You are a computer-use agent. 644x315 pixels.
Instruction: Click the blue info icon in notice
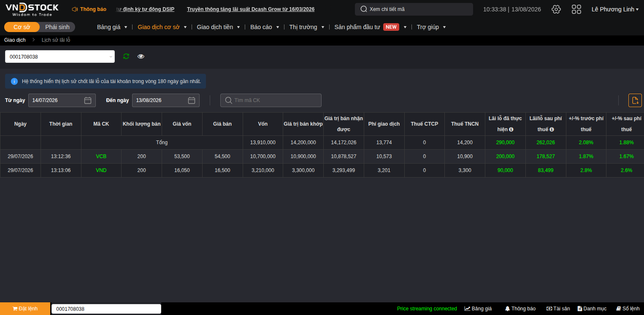tap(14, 81)
